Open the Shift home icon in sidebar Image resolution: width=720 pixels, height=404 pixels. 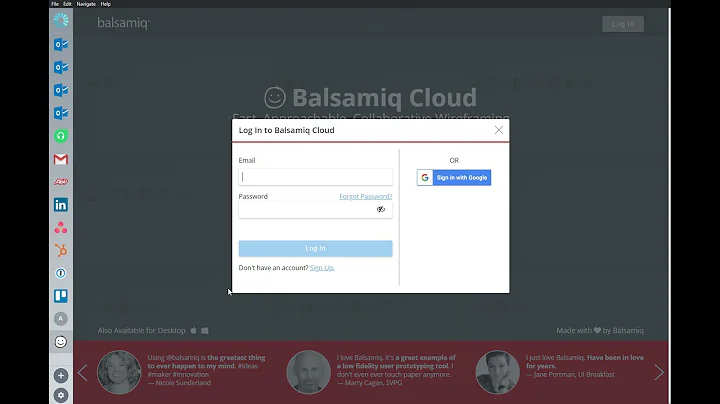tap(61, 20)
